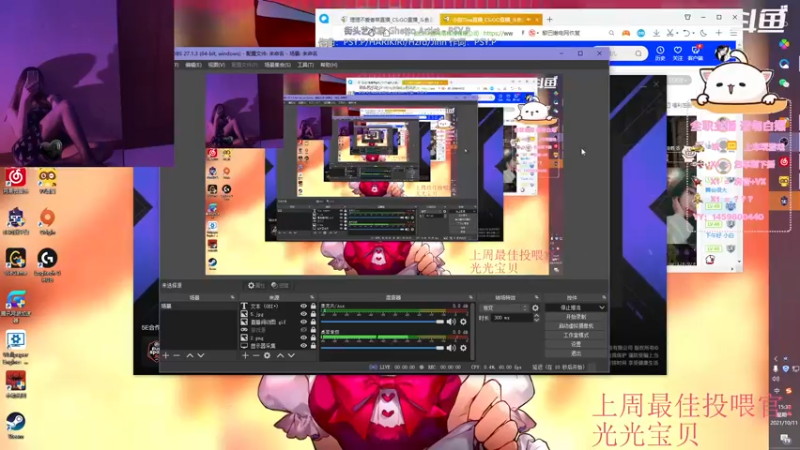The width and height of the screenshot is (800, 450).
Task: Pop out the sources dock panel
Action: pyautogui.click(x=312, y=297)
